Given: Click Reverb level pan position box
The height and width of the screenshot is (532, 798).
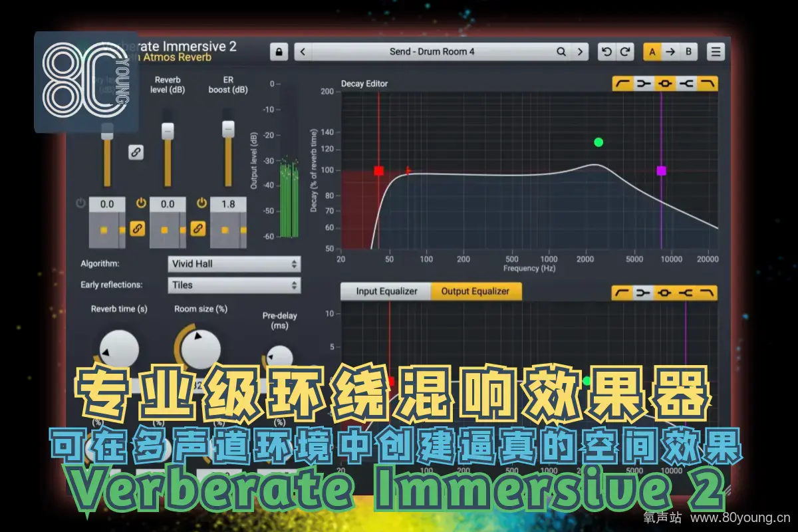Looking at the screenshot, I should pos(168,230).
